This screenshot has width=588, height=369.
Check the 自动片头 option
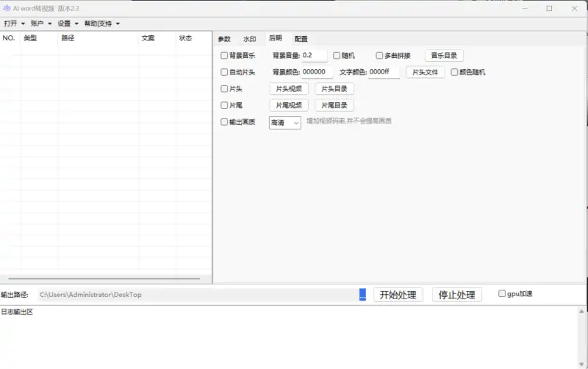point(224,72)
